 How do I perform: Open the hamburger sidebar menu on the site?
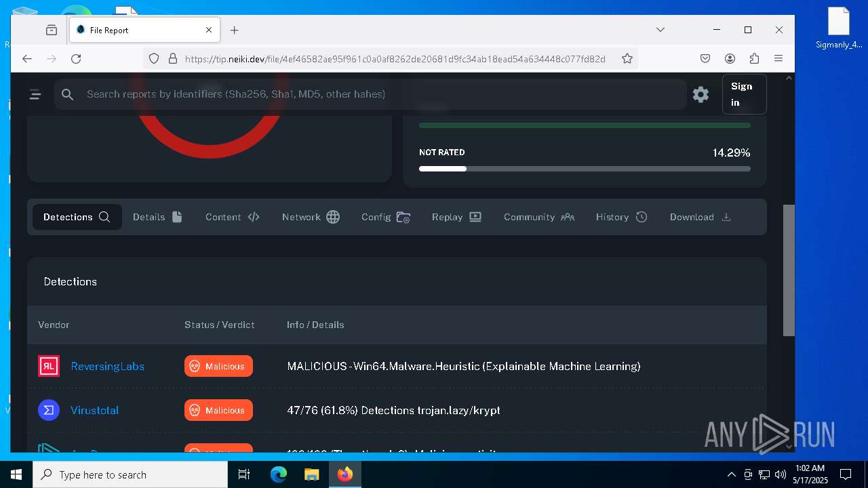35,95
